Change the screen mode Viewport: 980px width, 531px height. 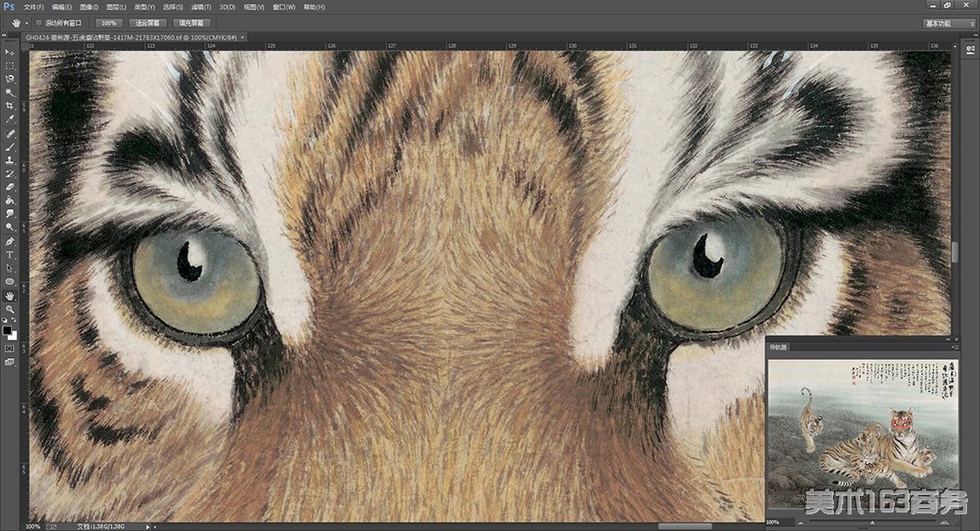pos(9,362)
